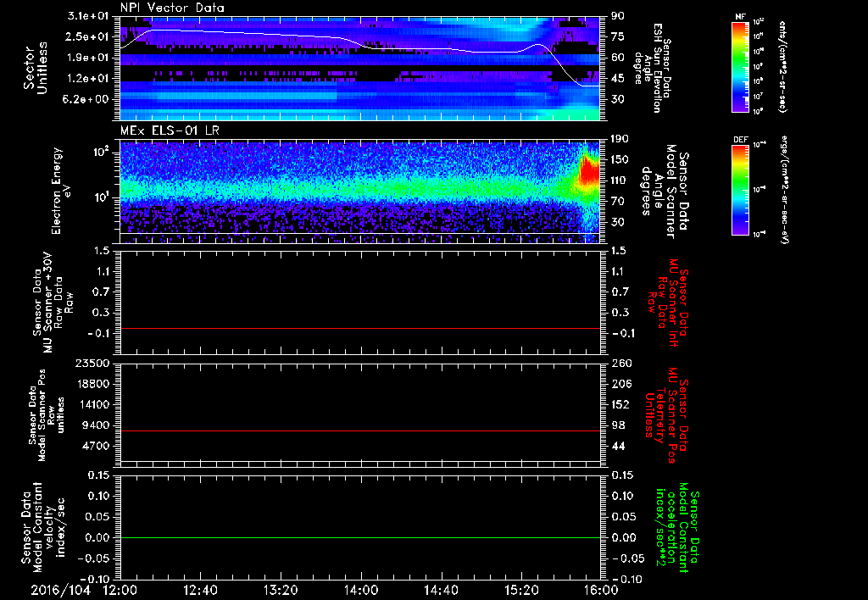Click the '14:40' time axis label
Image resolution: width=868 pixels, height=600 pixels.
tap(441, 590)
